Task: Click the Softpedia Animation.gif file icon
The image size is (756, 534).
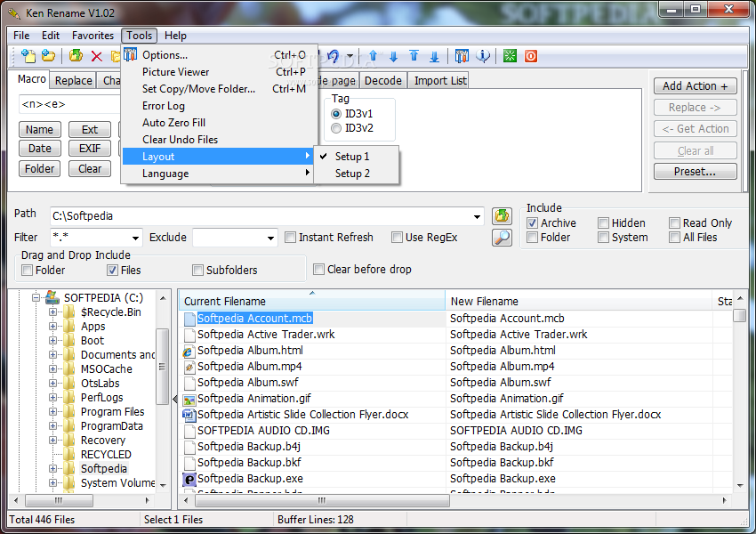Action: 189,399
